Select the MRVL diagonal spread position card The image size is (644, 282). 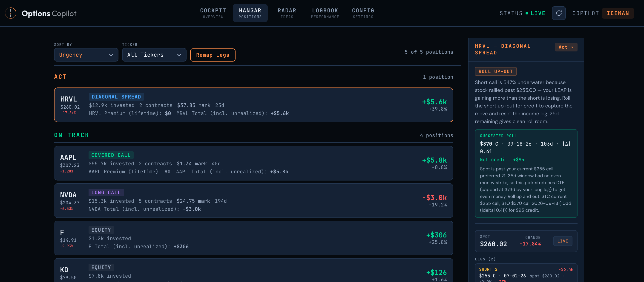[x=253, y=105]
